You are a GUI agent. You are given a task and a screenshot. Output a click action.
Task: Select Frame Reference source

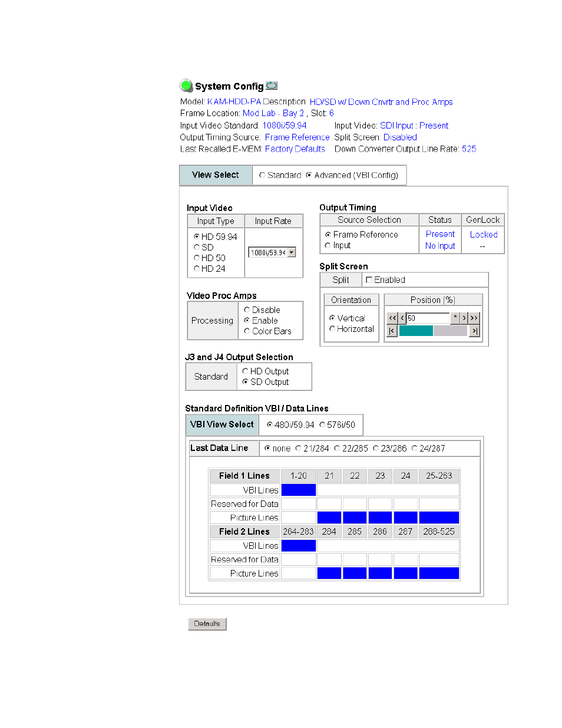328,235
